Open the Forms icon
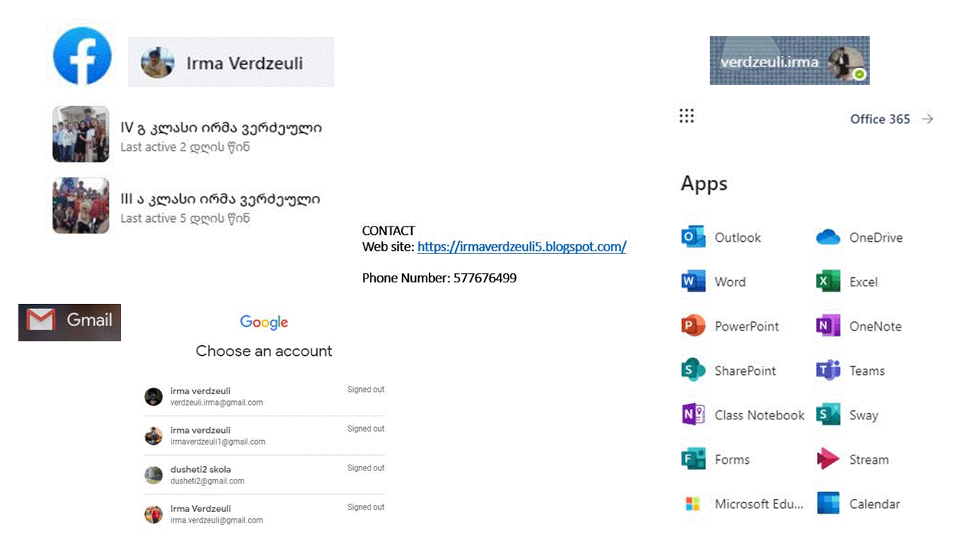The width and height of the screenshot is (980, 551). [x=693, y=459]
